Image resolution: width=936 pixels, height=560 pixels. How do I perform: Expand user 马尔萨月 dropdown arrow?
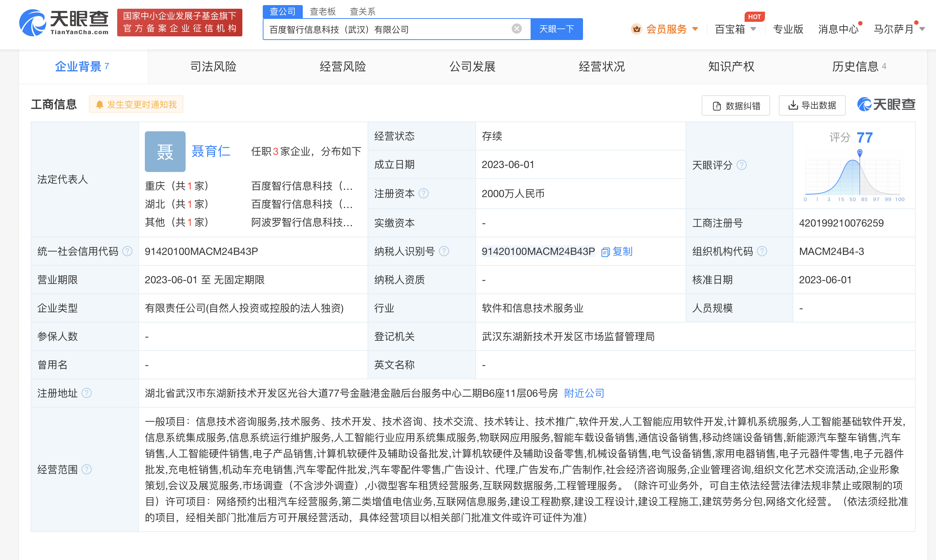(x=922, y=29)
